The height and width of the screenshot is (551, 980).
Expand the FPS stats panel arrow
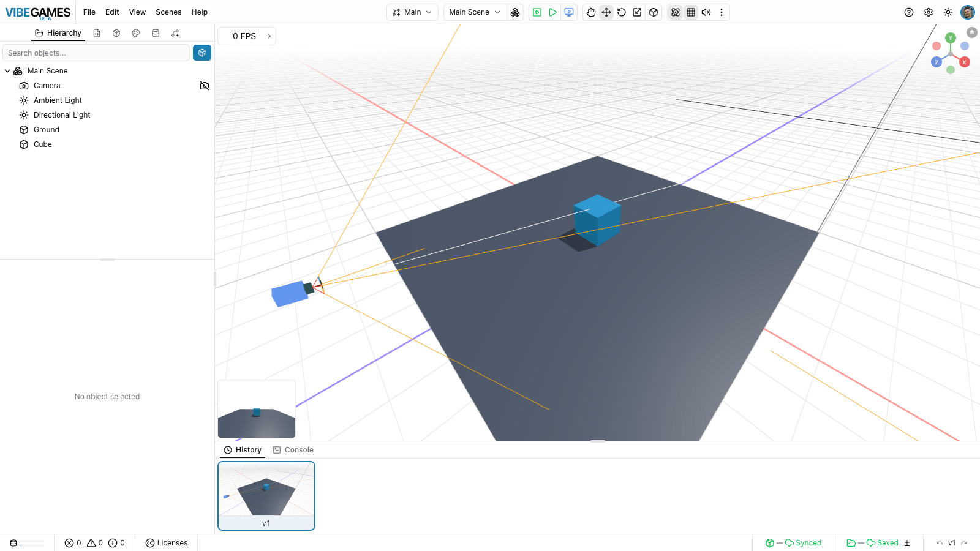(x=269, y=36)
